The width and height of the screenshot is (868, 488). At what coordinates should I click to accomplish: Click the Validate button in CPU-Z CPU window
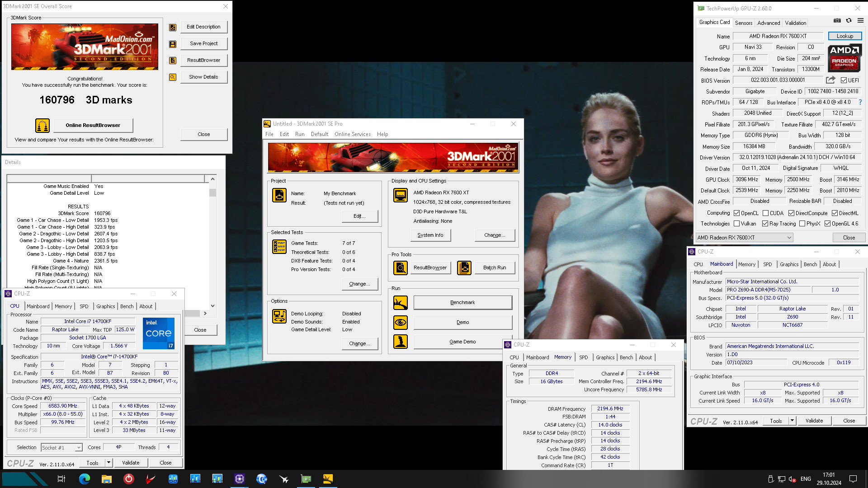click(x=131, y=463)
